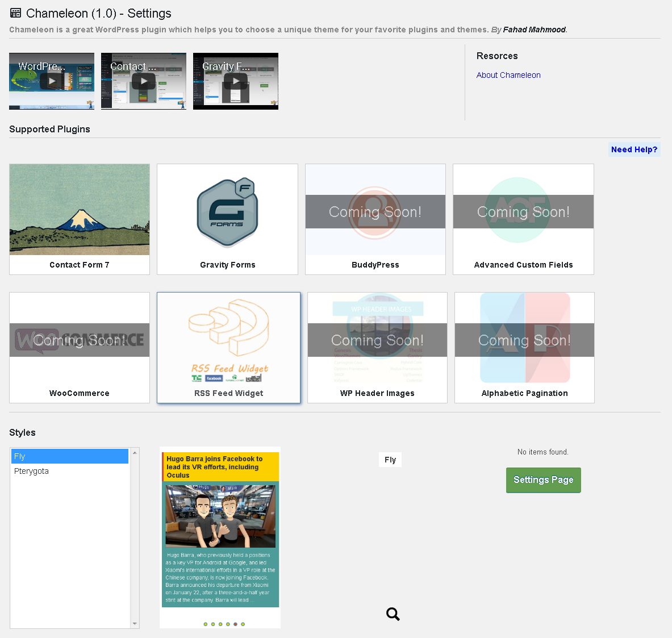Click the Styles list scroll down arrow
The width and height of the screenshot is (672, 638).
click(x=135, y=624)
